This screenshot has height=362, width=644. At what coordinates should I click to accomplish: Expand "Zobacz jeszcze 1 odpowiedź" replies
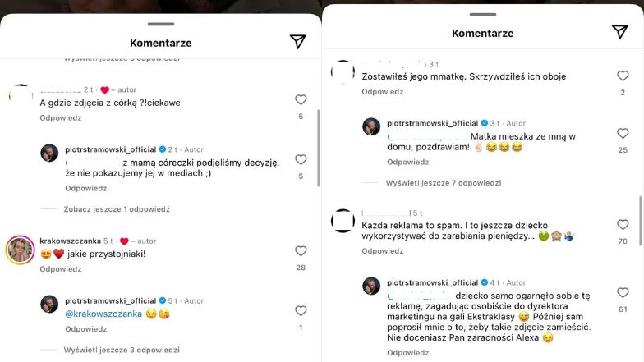117,209
